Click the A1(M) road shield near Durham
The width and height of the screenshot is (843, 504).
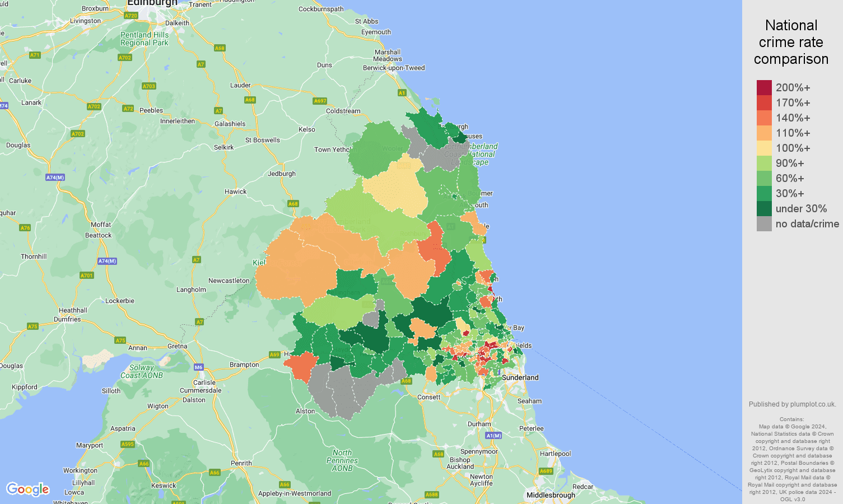(493, 436)
